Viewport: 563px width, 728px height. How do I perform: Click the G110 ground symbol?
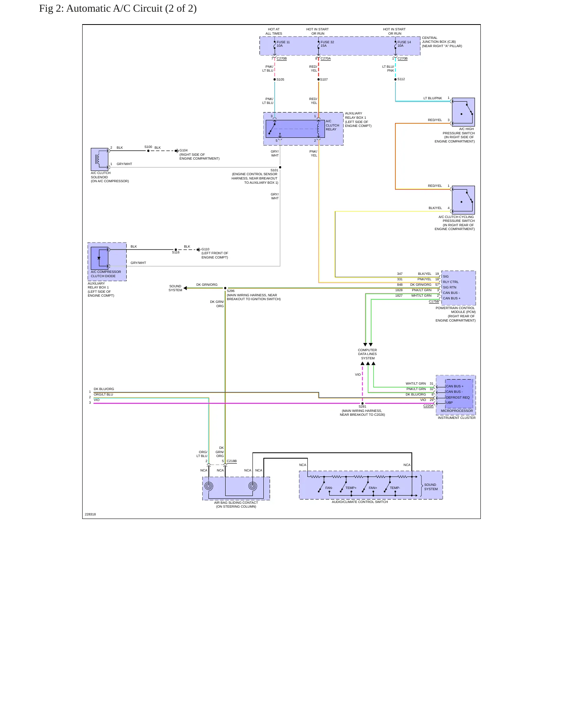pyautogui.click(x=198, y=250)
